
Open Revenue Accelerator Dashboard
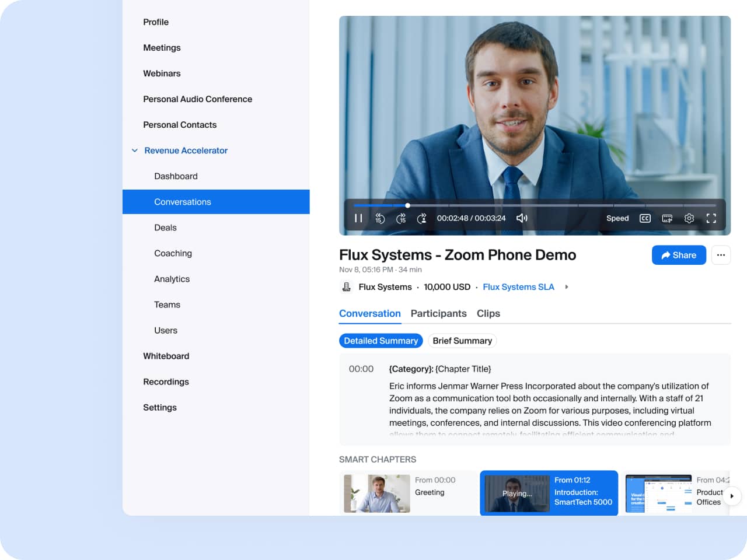coord(176,176)
